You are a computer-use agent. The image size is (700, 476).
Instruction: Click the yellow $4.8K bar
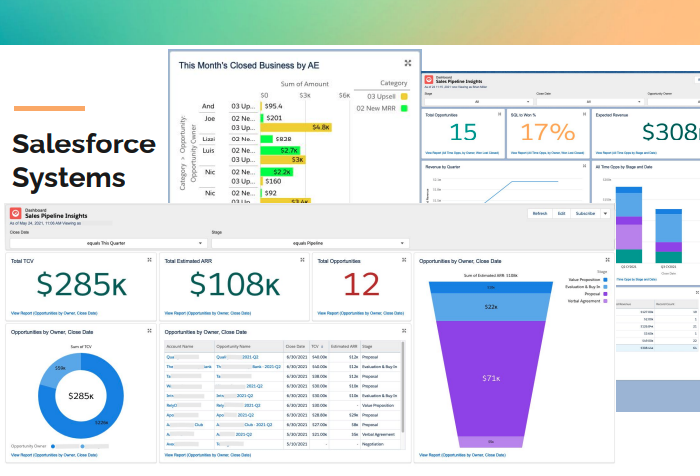pyautogui.click(x=296, y=127)
